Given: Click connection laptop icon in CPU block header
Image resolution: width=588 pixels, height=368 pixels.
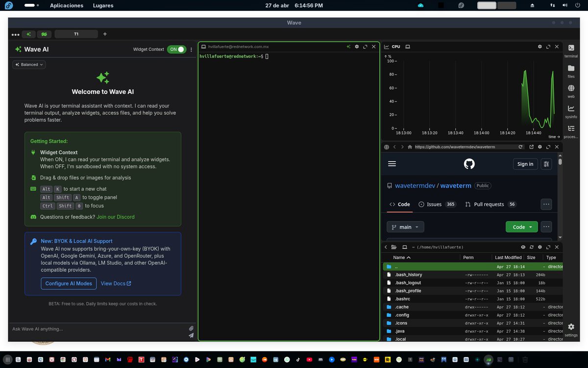Looking at the screenshot, I should point(408,47).
